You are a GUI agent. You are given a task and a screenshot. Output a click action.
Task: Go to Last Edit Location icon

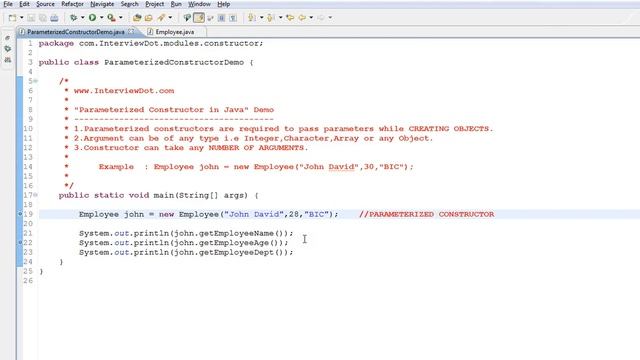[x=290, y=18]
